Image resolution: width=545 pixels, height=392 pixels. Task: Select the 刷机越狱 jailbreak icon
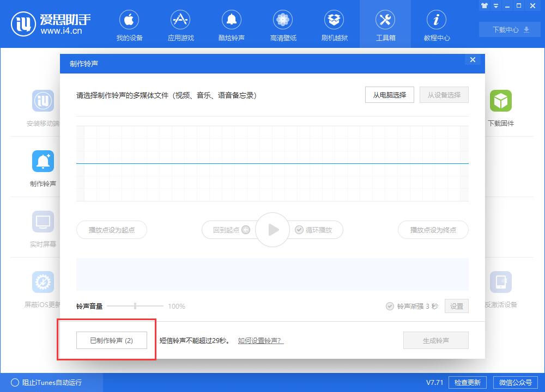click(334, 19)
